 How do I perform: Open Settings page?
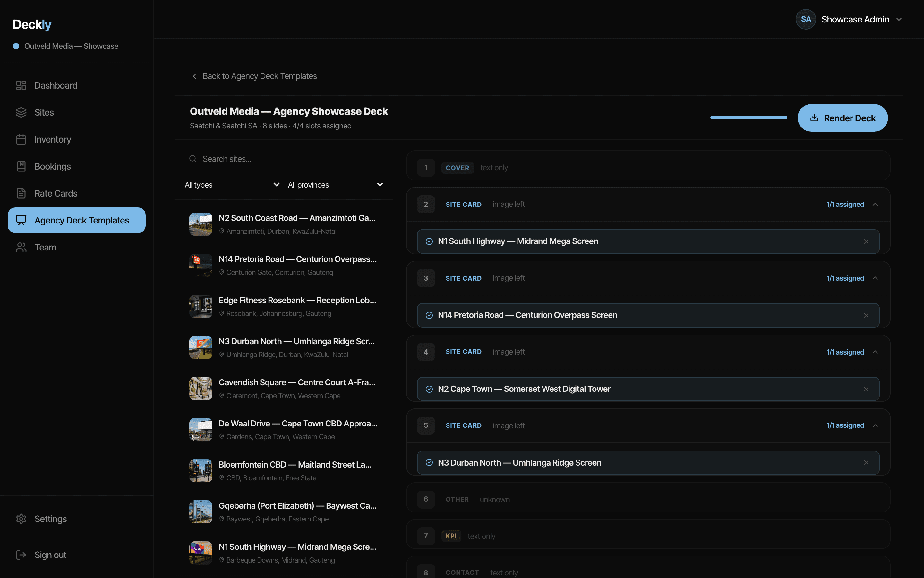[76, 519]
